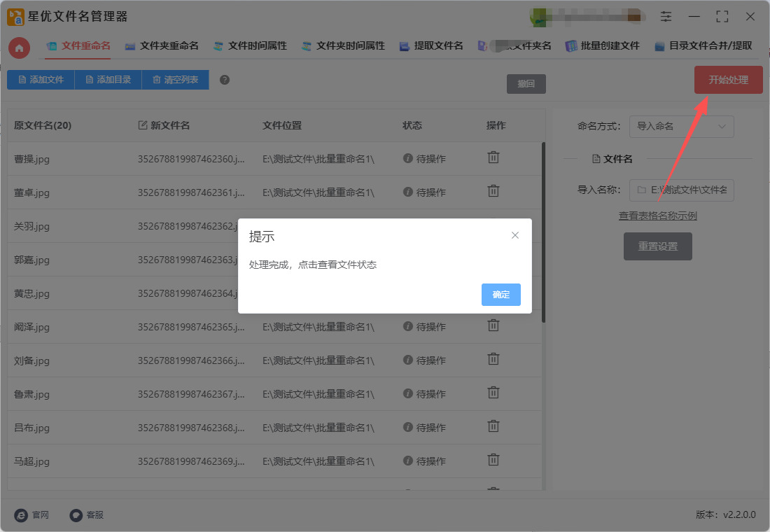Click the red home icon
This screenshot has height=532, width=770.
point(19,48)
